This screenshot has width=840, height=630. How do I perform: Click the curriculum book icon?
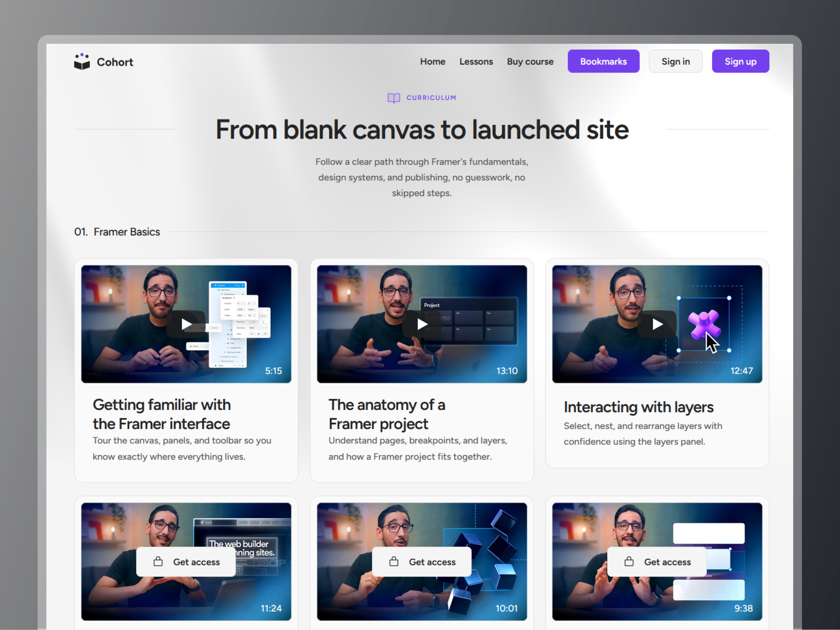pyautogui.click(x=394, y=98)
